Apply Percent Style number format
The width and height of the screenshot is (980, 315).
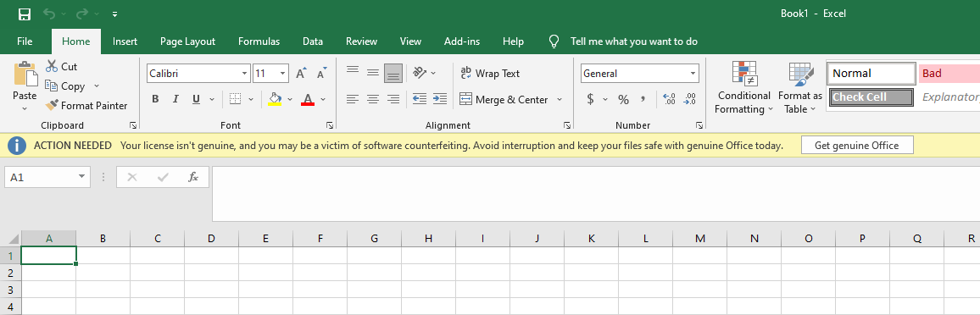[623, 99]
